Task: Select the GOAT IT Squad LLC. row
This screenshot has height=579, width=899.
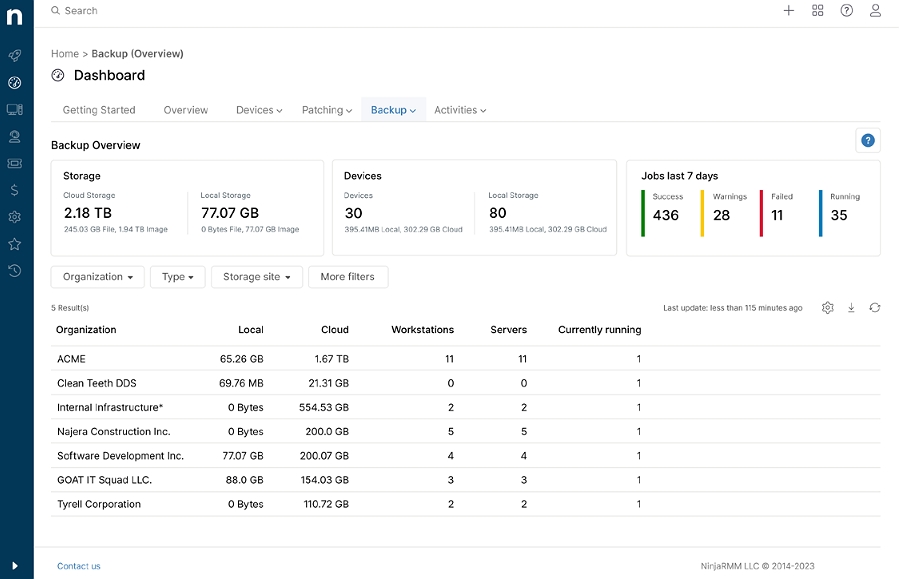Action: coord(466,480)
